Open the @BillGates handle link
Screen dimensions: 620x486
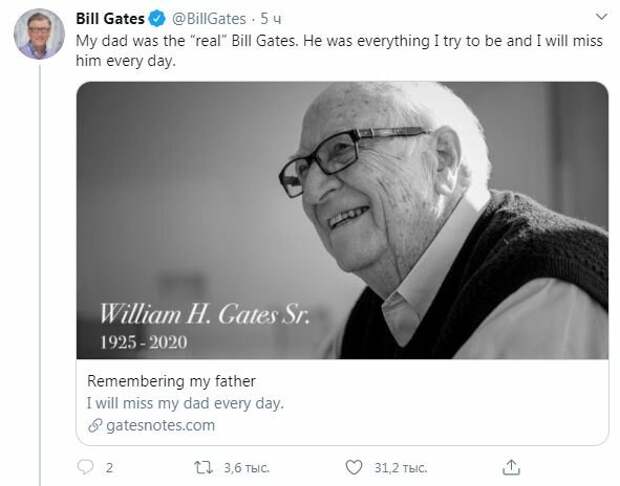point(210,19)
